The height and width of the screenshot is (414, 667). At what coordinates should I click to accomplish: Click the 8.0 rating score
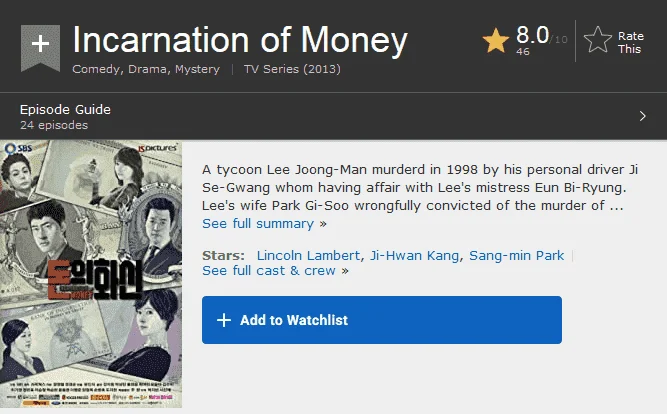click(533, 35)
